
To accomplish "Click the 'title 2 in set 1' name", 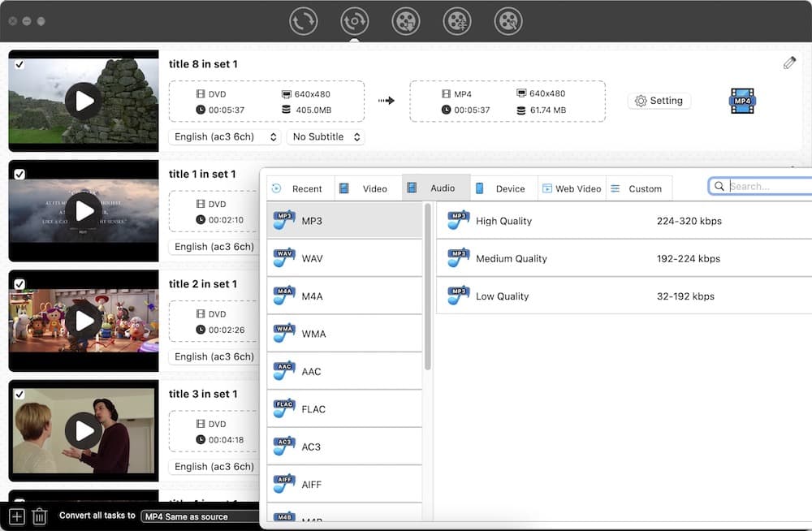I will 203,284.
